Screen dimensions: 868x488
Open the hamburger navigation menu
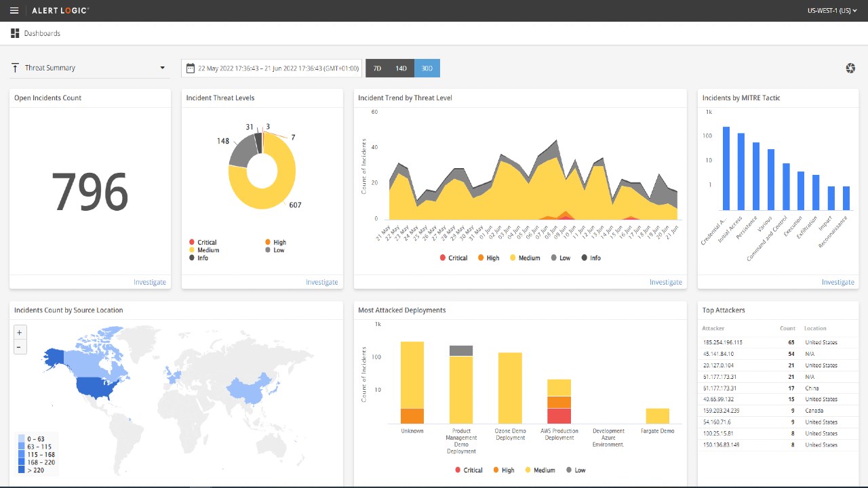[x=14, y=11]
